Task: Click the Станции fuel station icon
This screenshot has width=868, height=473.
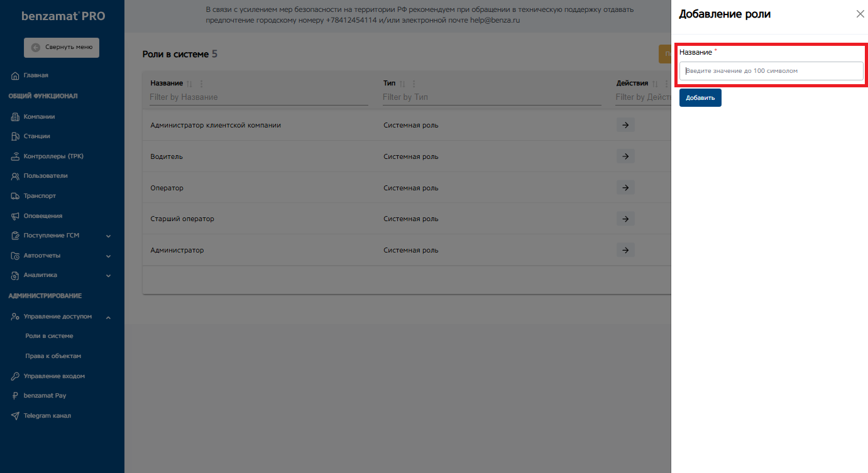Action: [16, 136]
